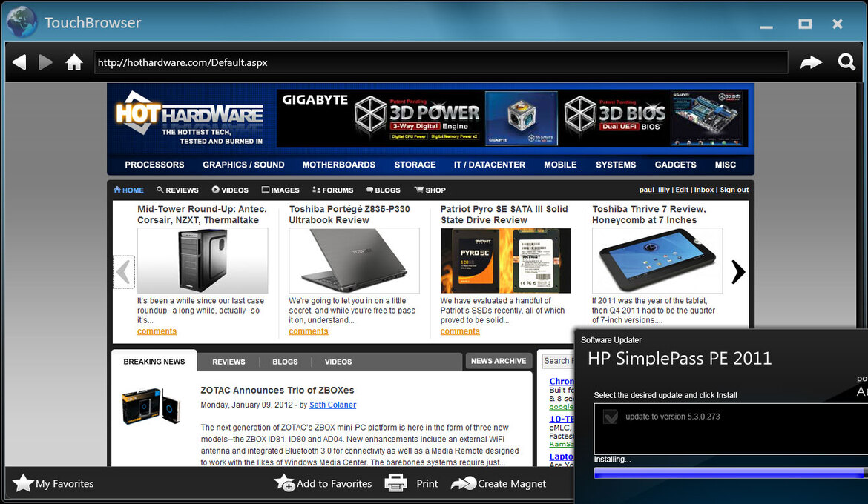Click the Create Magnet icon

pos(464,483)
